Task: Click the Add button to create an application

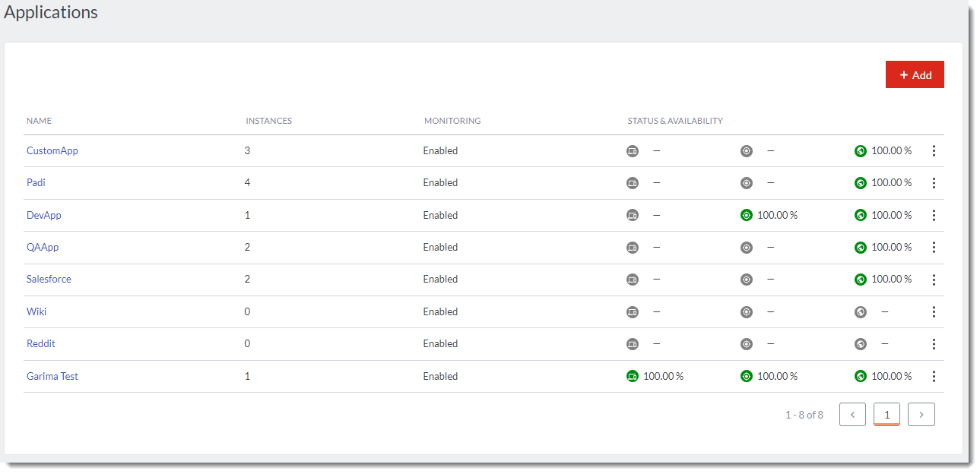Action: pyautogui.click(x=915, y=74)
